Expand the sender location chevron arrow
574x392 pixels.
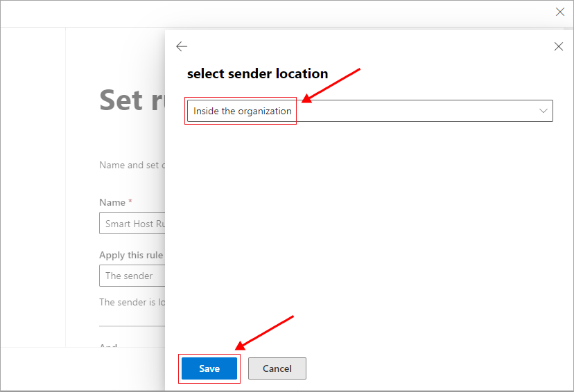[x=543, y=111]
